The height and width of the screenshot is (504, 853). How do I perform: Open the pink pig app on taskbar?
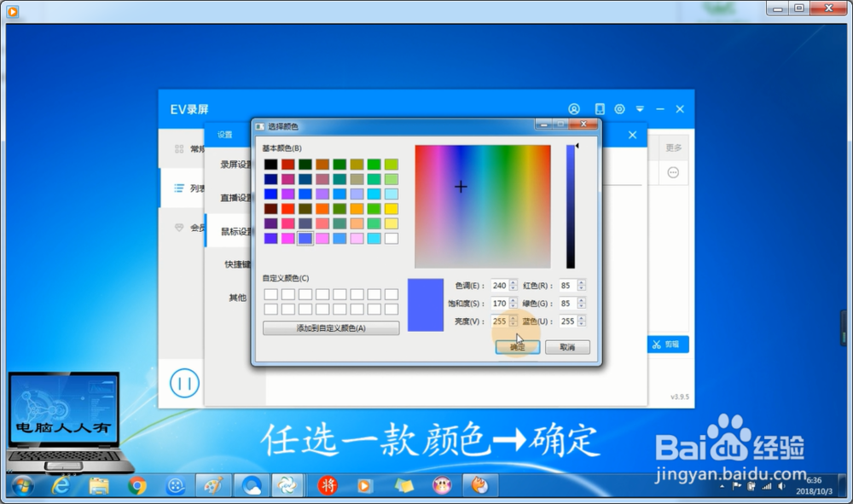click(x=442, y=485)
